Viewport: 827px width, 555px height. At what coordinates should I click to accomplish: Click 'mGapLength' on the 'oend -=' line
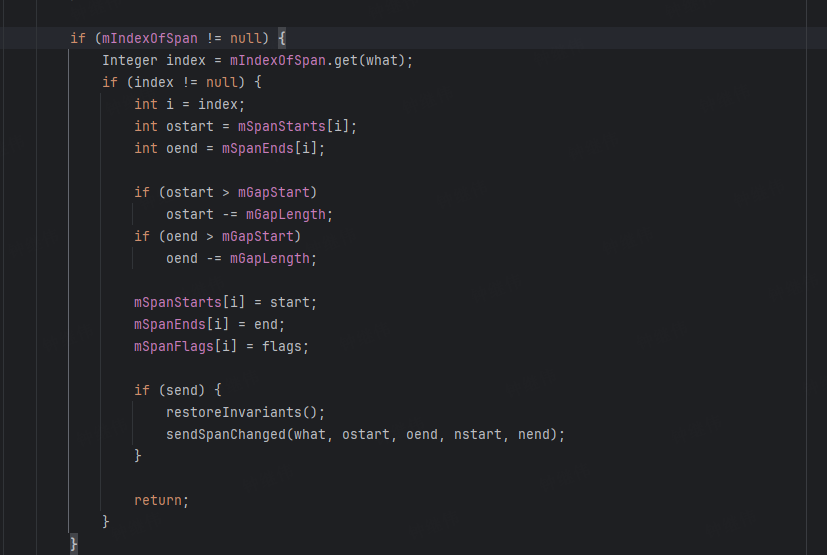pyautogui.click(x=270, y=259)
